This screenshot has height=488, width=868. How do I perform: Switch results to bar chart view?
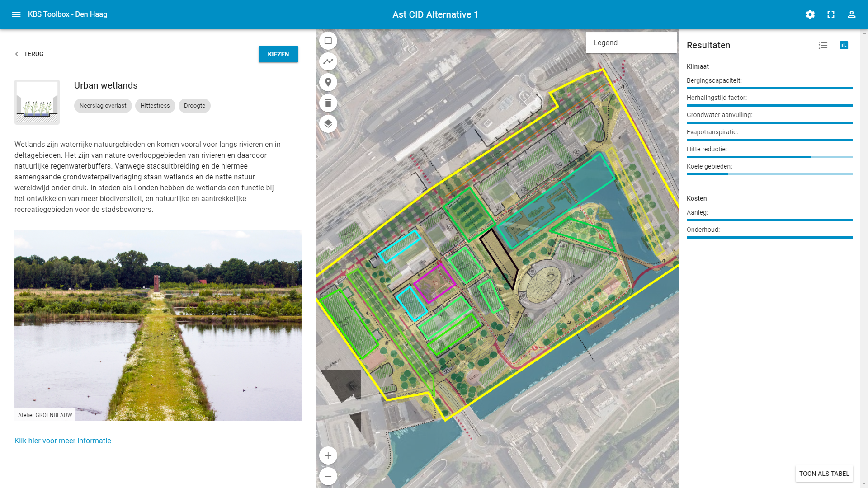844,45
